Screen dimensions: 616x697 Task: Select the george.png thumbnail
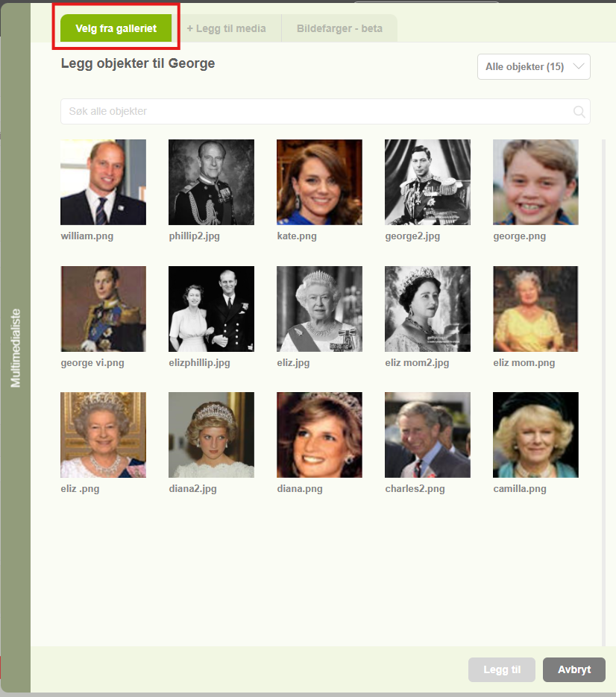535,182
